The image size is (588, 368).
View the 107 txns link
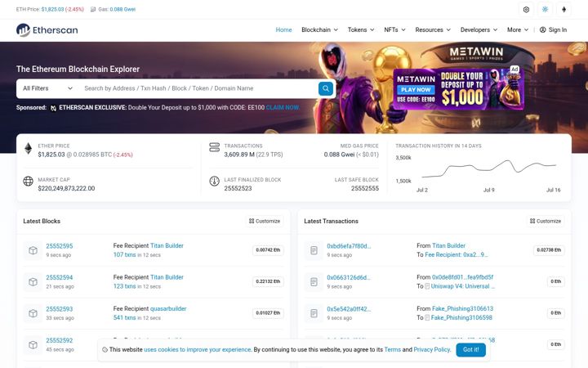pos(124,254)
